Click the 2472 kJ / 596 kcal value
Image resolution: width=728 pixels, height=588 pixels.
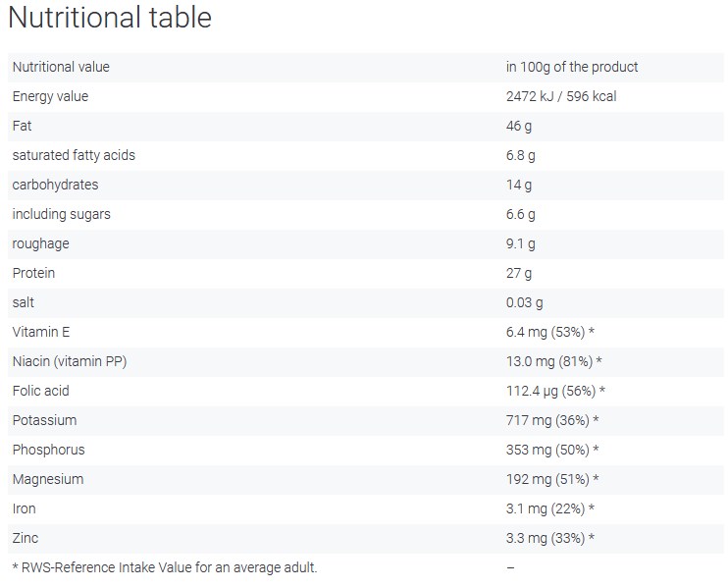point(561,96)
